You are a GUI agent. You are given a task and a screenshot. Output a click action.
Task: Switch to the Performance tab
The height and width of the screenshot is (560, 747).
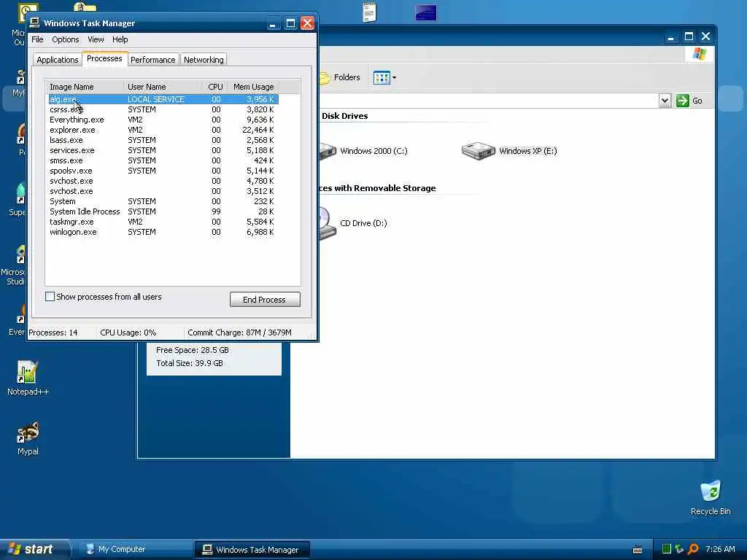tap(153, 60)
